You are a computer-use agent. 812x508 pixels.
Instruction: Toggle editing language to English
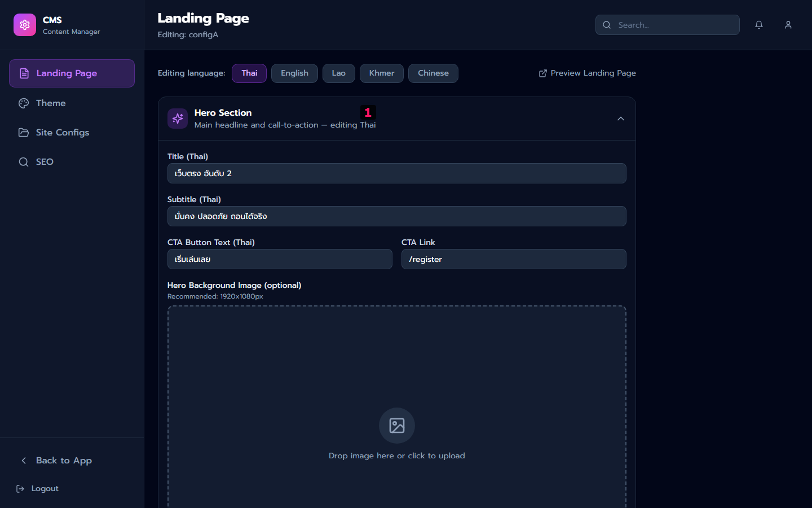(294, 73)
